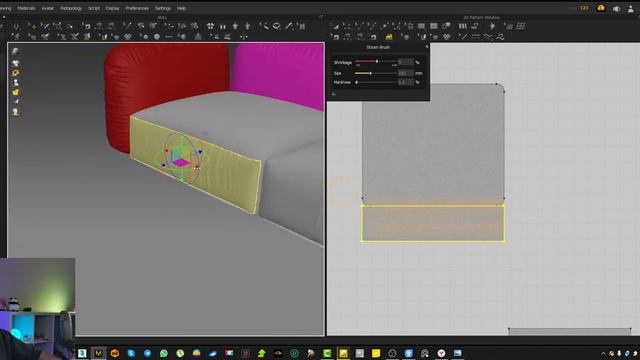
Task: Select the highlighted yellow Steam Brush tool icon
Action: click(389, 37)
